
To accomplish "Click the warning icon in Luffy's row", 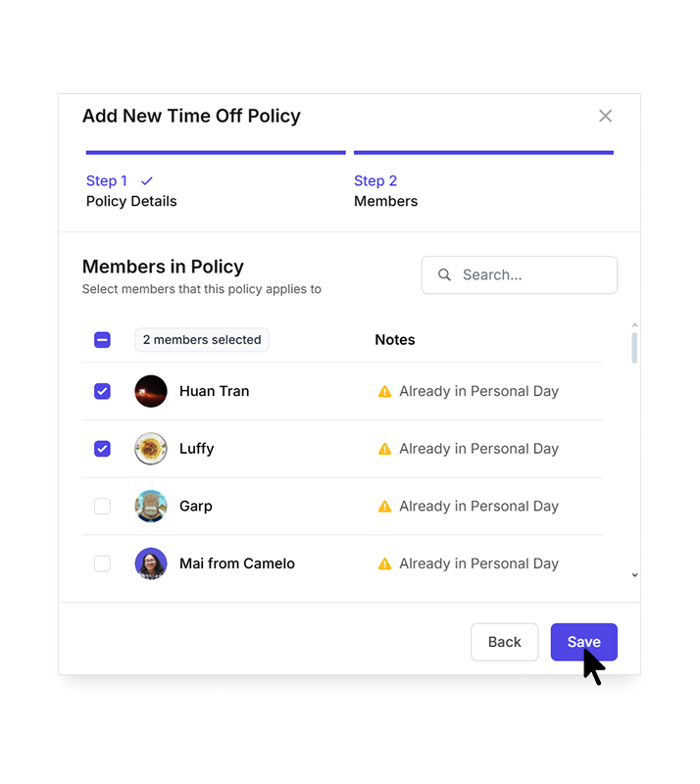I will [384, 449].
